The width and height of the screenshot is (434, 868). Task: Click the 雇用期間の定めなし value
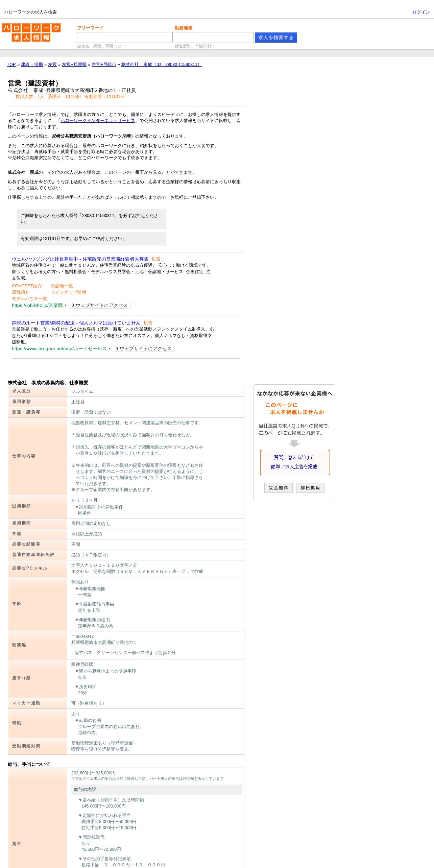point(91,524)
